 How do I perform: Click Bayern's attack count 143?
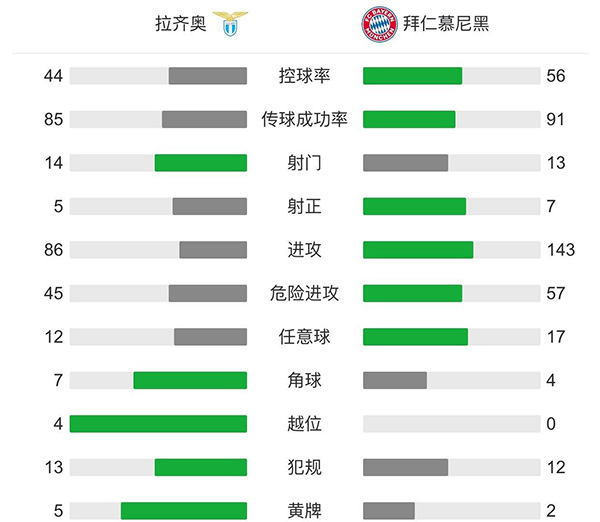click(x=561, y=249)
